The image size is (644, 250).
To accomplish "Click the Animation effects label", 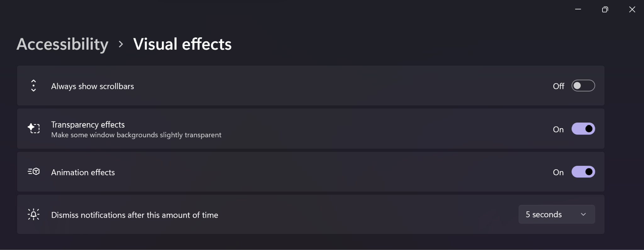I will click(83, 172).
